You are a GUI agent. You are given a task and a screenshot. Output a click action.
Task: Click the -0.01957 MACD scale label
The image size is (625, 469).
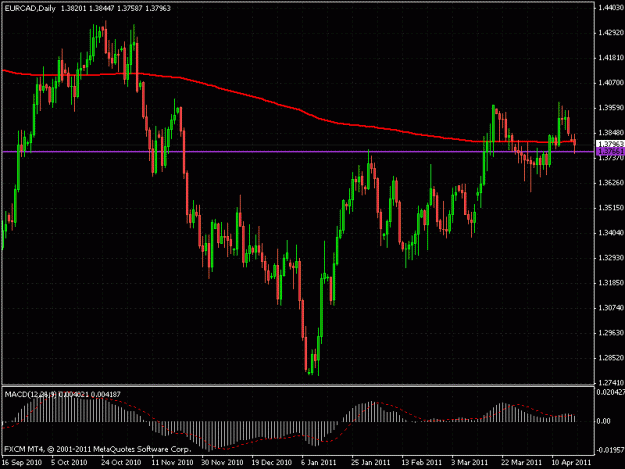tap(610, 450)
